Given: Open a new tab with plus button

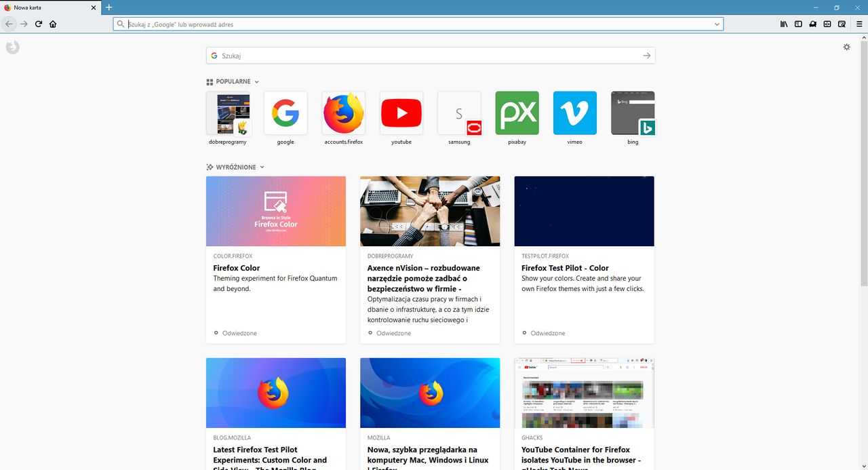Looking at the screenshot, I should [x=109, y=7].
